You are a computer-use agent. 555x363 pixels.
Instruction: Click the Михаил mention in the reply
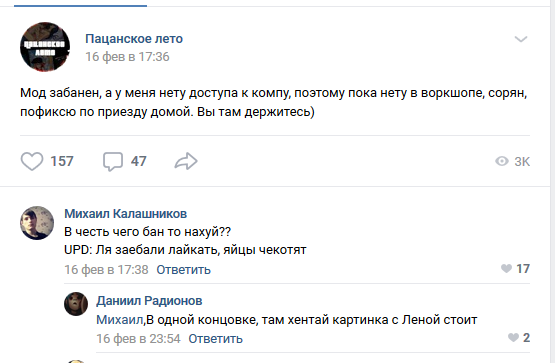coord(120,320)
